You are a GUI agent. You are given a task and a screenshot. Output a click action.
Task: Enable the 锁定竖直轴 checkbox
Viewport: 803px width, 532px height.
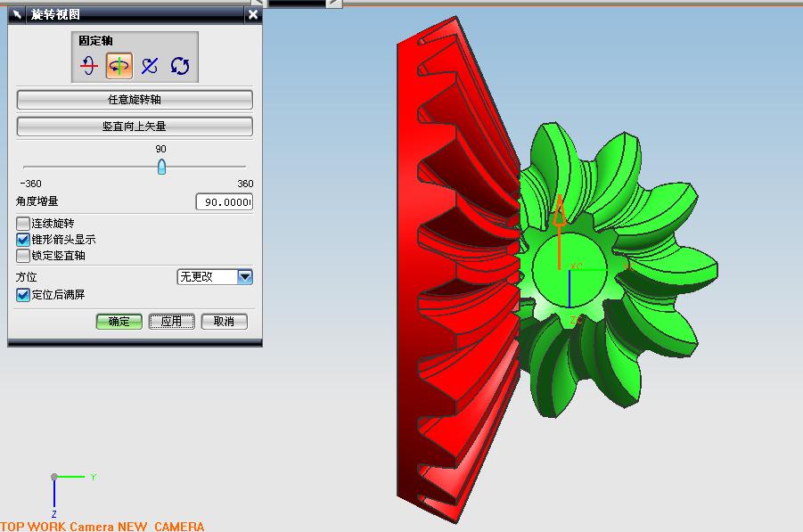click(x=23, y=255)
